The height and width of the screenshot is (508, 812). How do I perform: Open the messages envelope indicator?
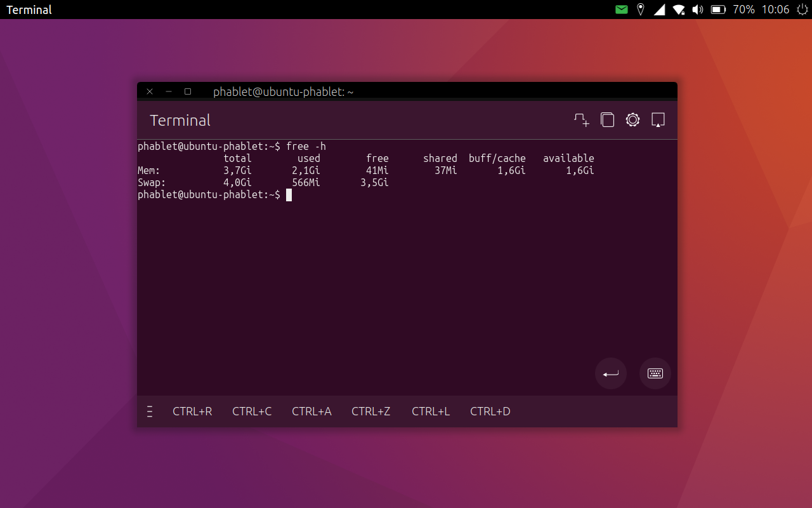click(622, 10)
